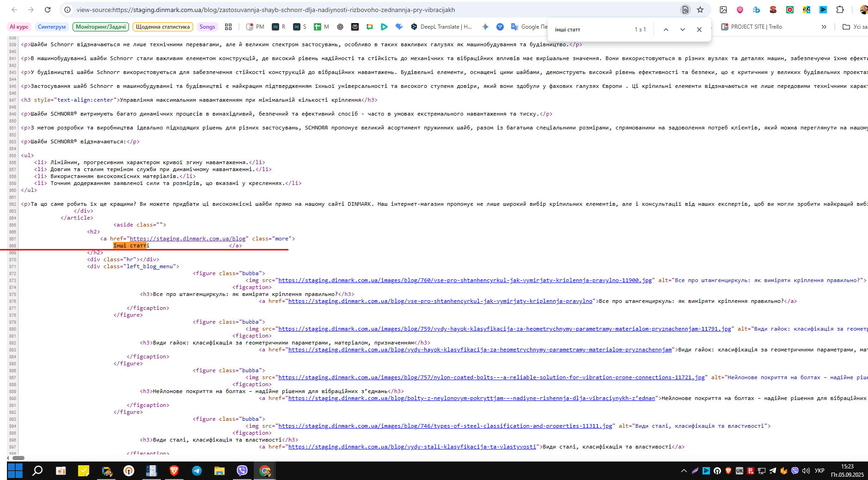
Task: Open the vydy-hayok-klasyfikacija blog href link
Action: (x=480, y=350)
